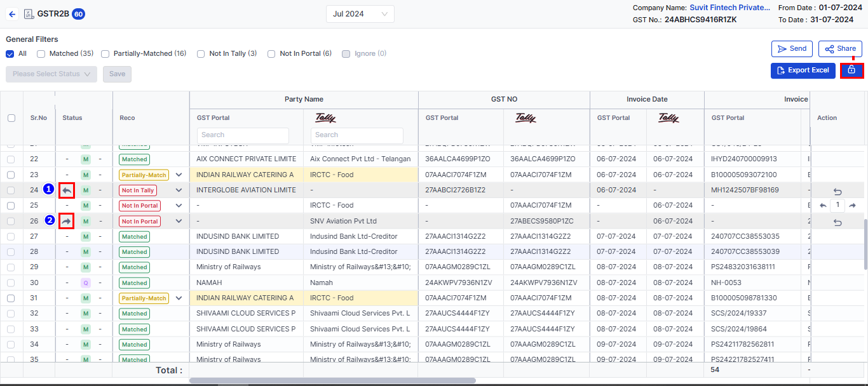Click the Export Excel button
The image size is (868, 386).
point(803,70)
